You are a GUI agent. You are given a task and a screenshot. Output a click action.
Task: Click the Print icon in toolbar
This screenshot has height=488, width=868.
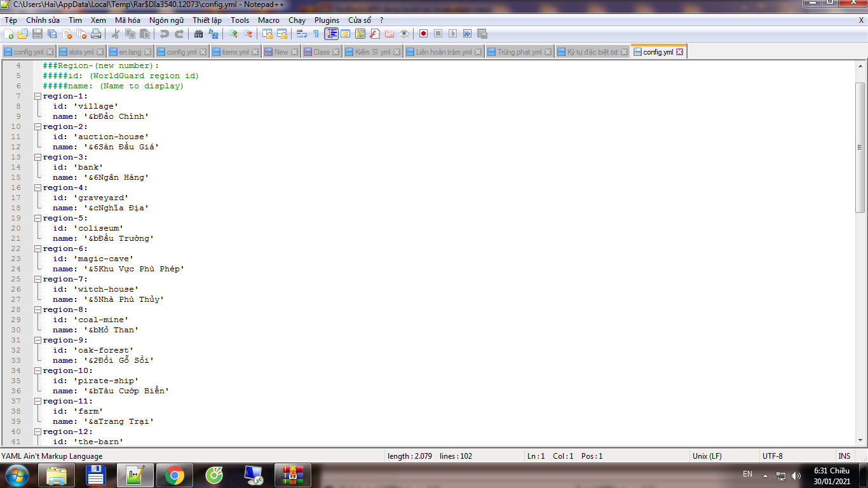point(96,34)
